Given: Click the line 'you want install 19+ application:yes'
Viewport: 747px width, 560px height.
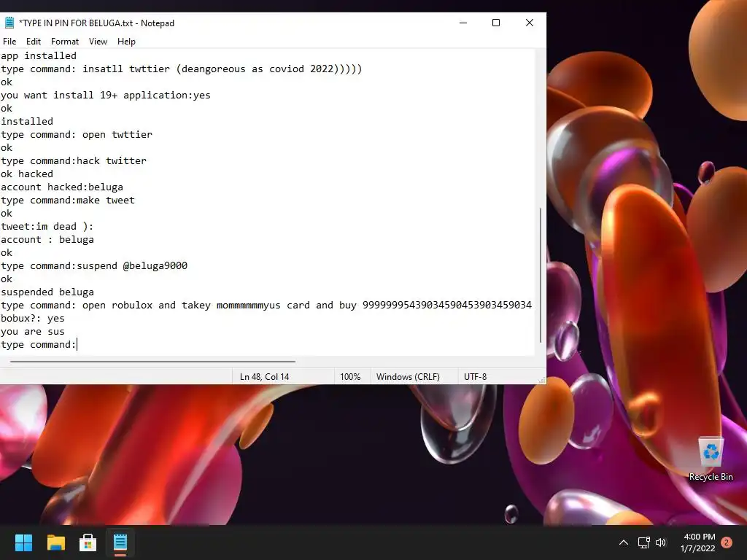Looking at the screenshot, I should [x=105, y=95].
